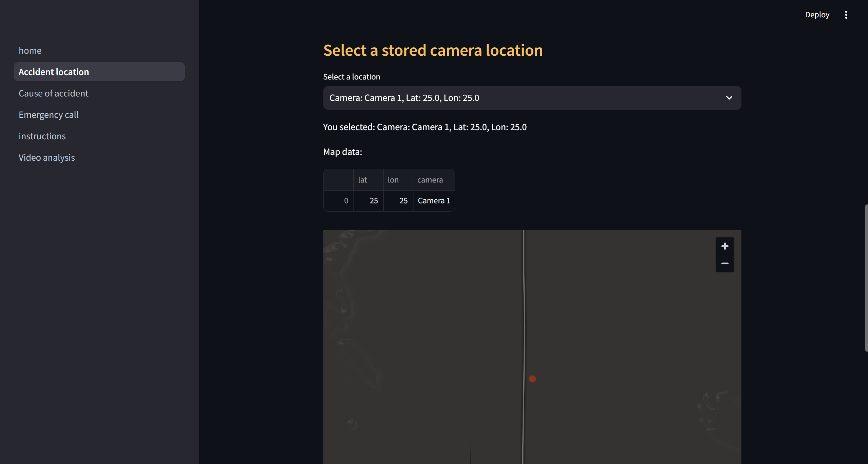This screenshot has width=868, height=464.
Task: Open the instructions page
Action: [42, 136]
